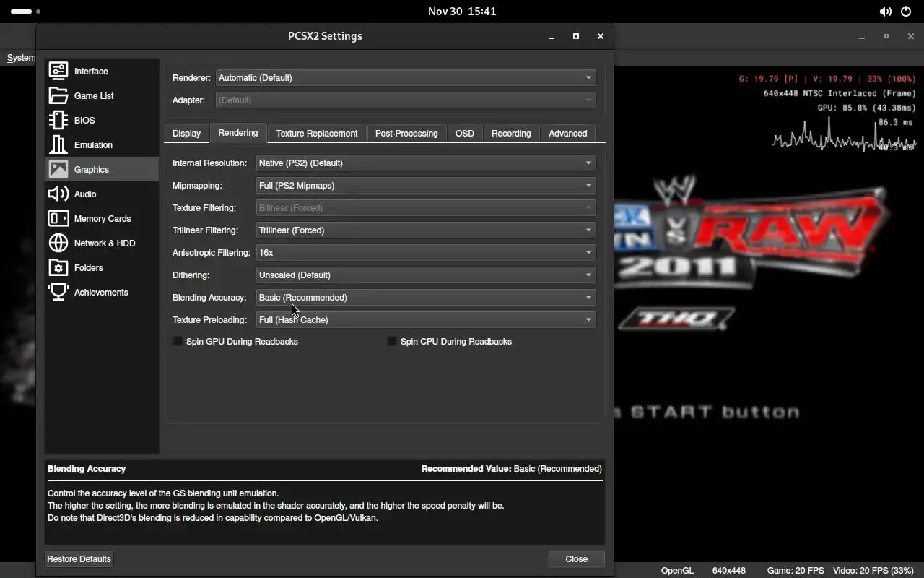The image size is (924, 578).
Task: Click the frame-time graph in game overlay
Action: pos(844,136)
